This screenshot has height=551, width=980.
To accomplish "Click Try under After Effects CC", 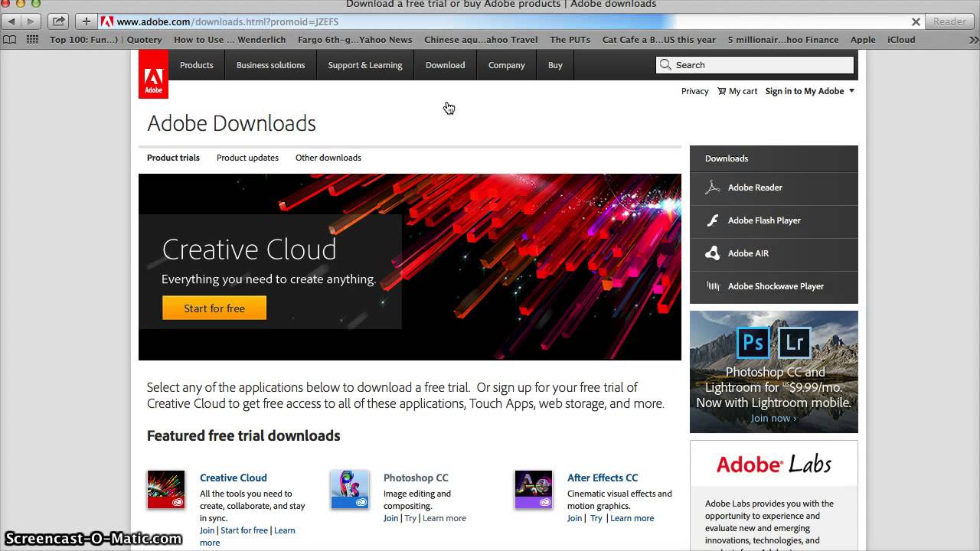I will (596, 518).
